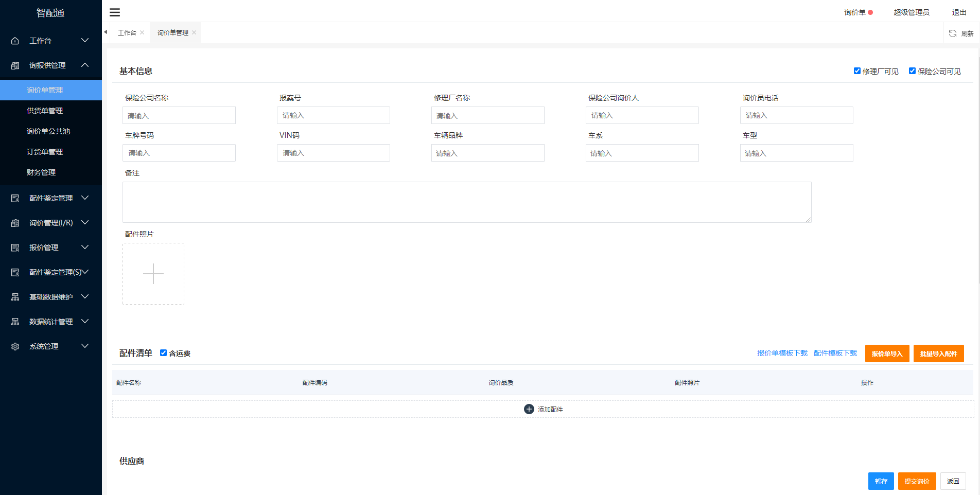Click the 车牌号码 input field
The width and height of the screenshot is (980, 495).
[179, 153]
